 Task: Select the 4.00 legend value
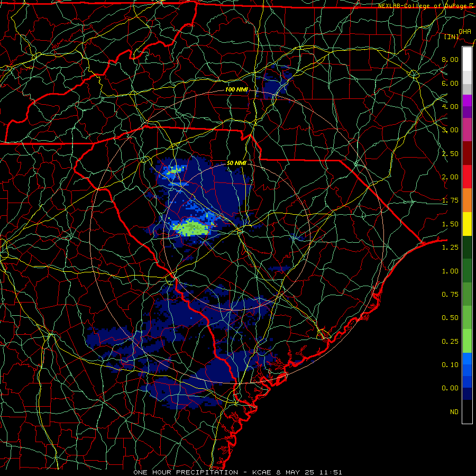(450, 106)
